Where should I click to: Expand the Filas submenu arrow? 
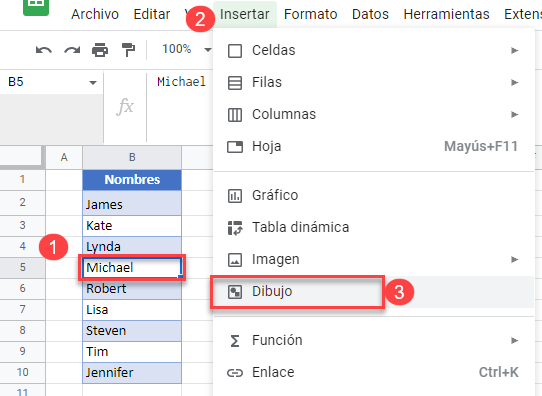pos(515,83)
